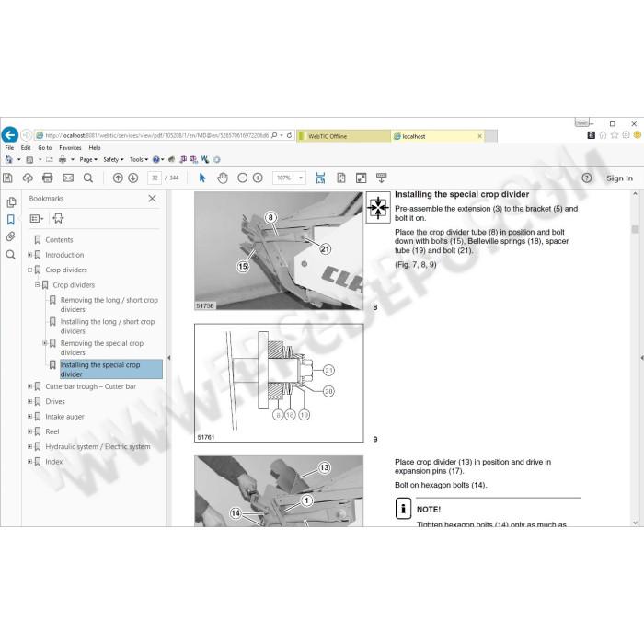
Task: Save the PDF with the floppy icon
Action: pos(7,178)
